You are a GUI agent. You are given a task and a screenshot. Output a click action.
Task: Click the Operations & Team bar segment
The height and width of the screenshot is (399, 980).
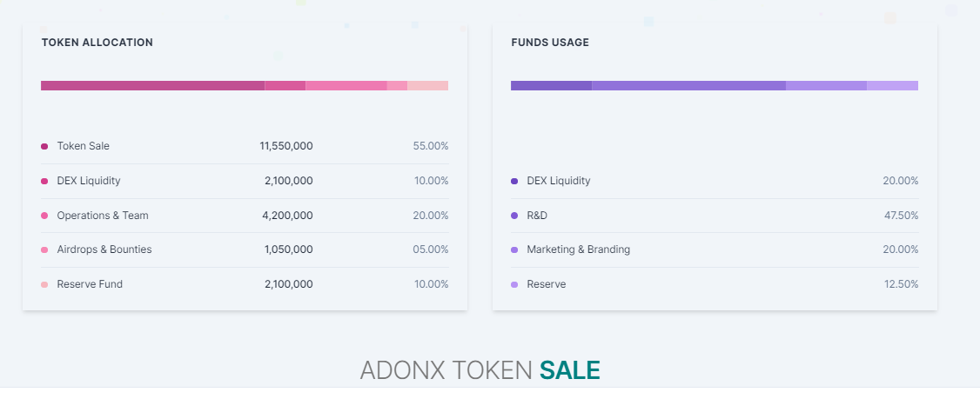[x=346, y=85]
